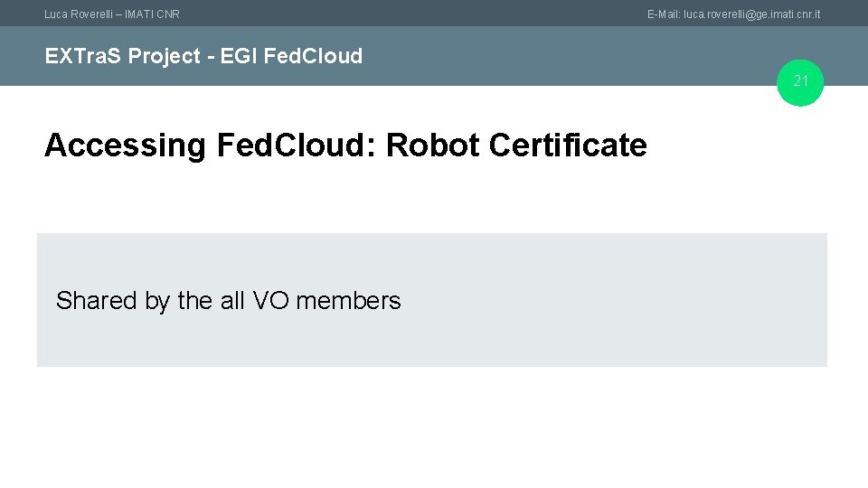Viewport: 868px width, 488px height.
Task: Click the dark top bar between name and email
Action: tap(407, 14)
